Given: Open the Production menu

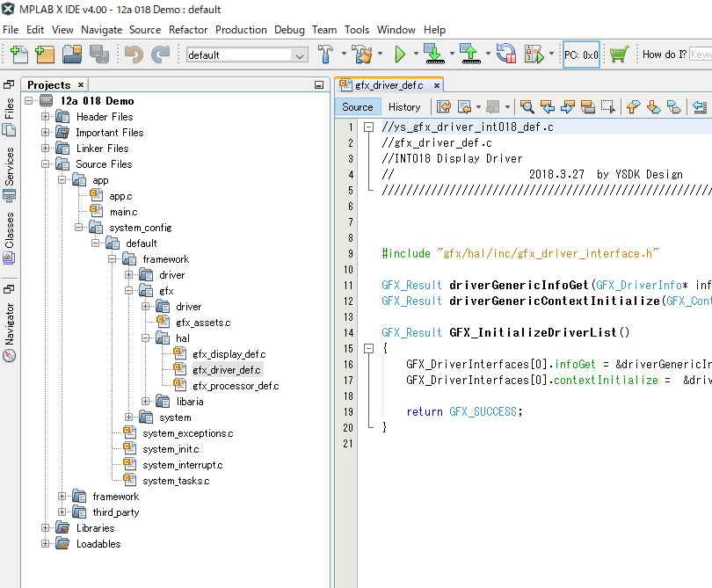Looking at the screenshot, I should (x=241, y=30).
